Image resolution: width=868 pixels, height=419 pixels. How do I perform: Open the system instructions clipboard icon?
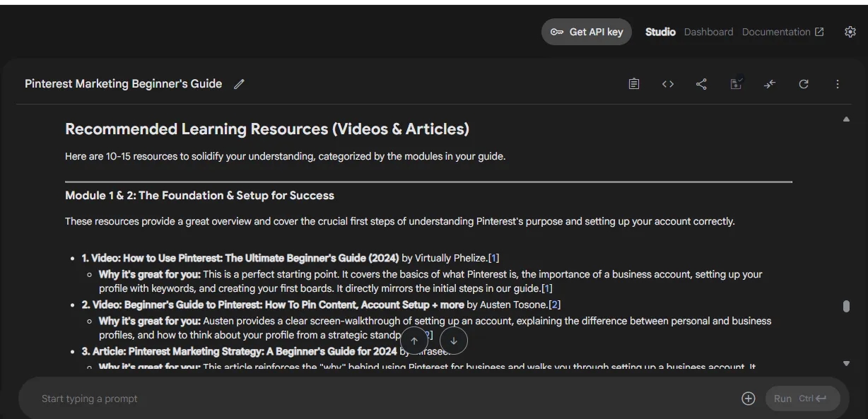coord(634,84)
